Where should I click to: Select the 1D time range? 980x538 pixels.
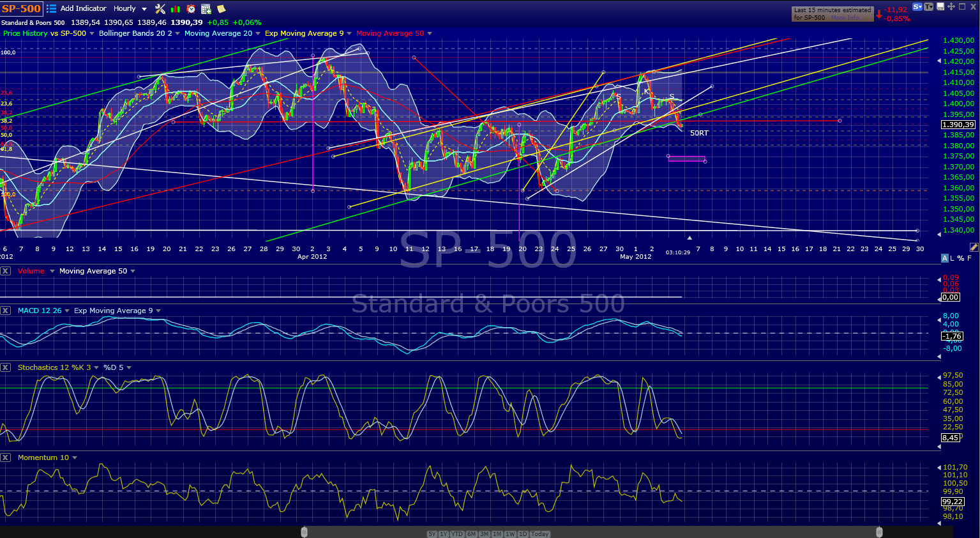tap(523, 534)
